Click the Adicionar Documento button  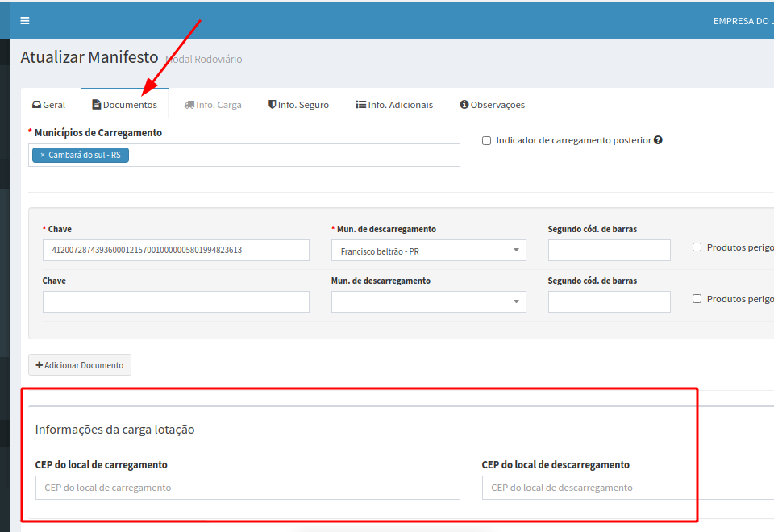80,365
